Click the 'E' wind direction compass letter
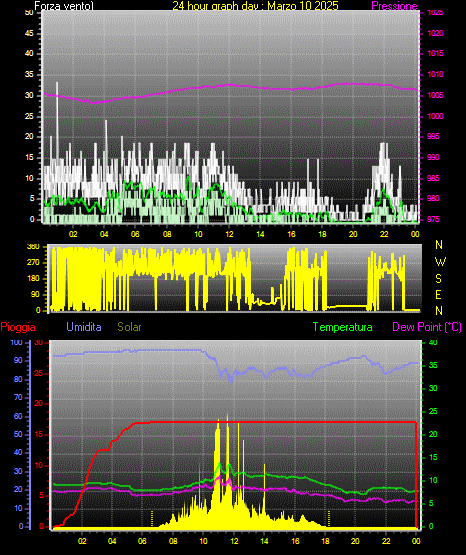The width and height of the screenshot is (466, 555). pos(438,294)
